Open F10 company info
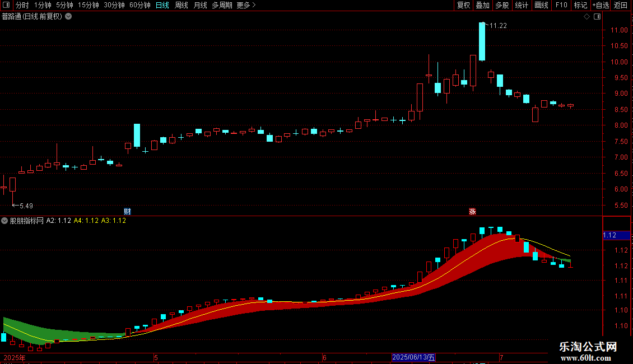The image size is (633, 364). click(x=561, y=5)
